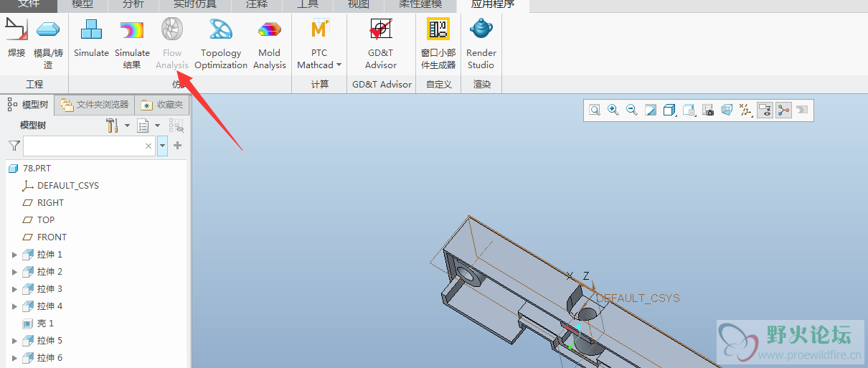Clear the tree search with the X

[x=148, y=146]
